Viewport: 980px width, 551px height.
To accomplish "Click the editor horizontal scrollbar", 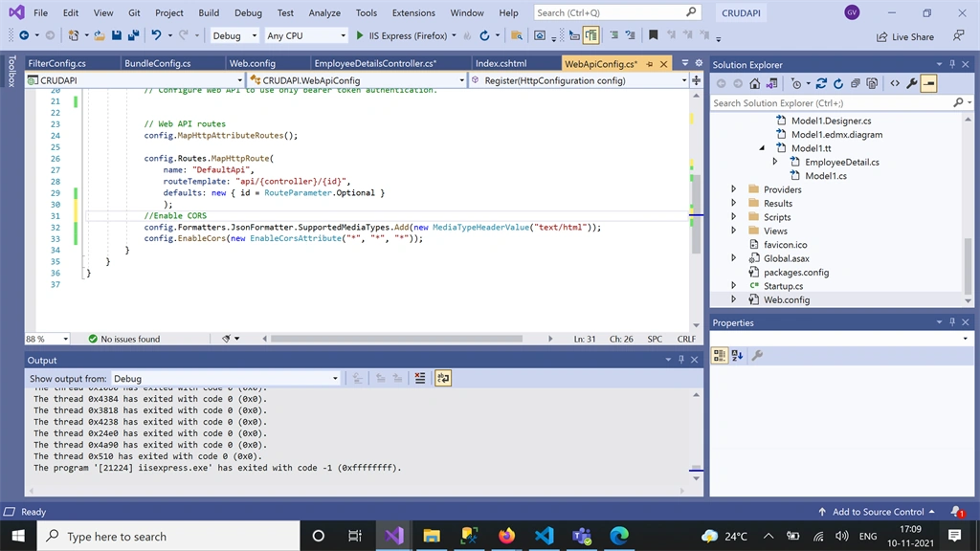I will [x=396, y=339].
